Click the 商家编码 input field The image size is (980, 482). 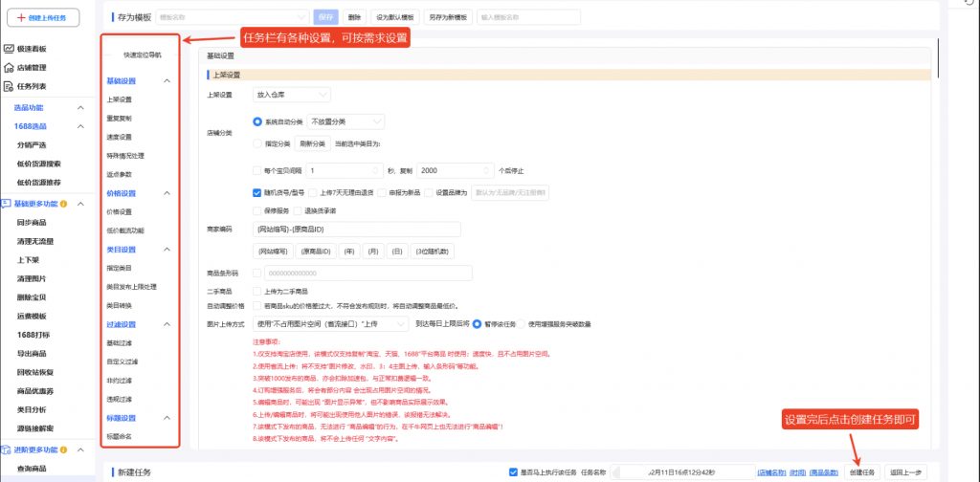(356, 230)
